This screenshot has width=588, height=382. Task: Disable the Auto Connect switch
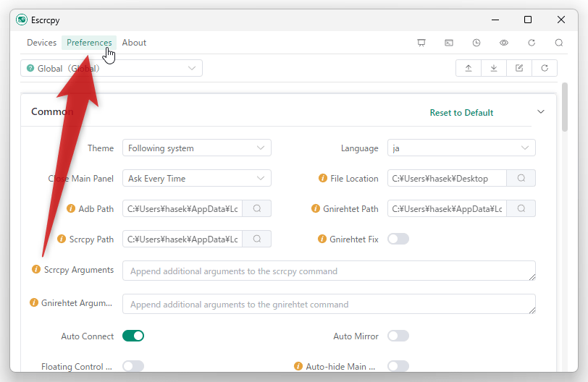pos(133,336)
